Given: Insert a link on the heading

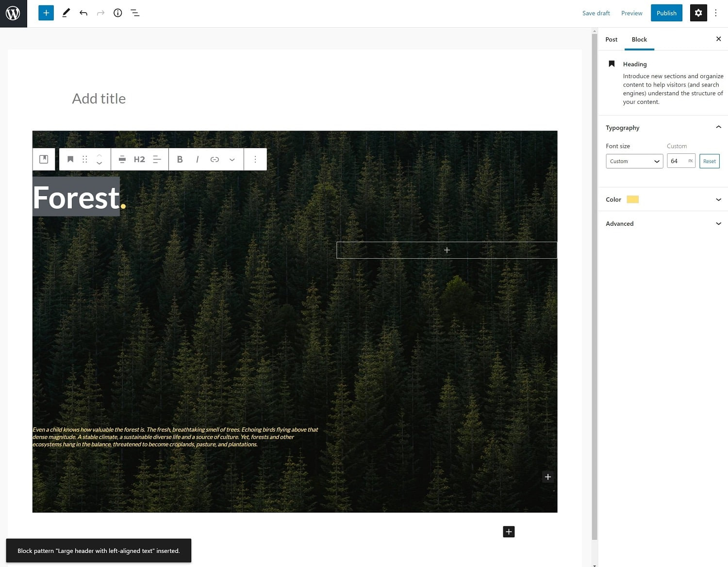Looking at the screenshot, I should 215,159.
